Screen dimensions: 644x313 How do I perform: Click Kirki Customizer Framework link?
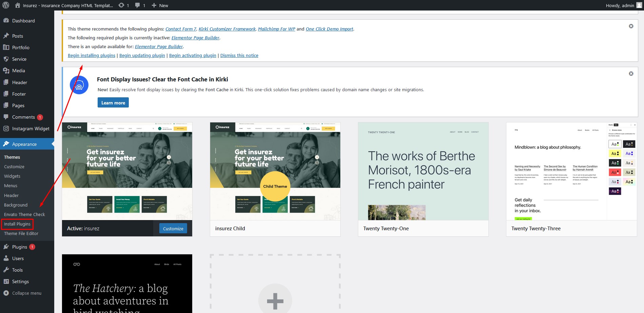[227, 29]
